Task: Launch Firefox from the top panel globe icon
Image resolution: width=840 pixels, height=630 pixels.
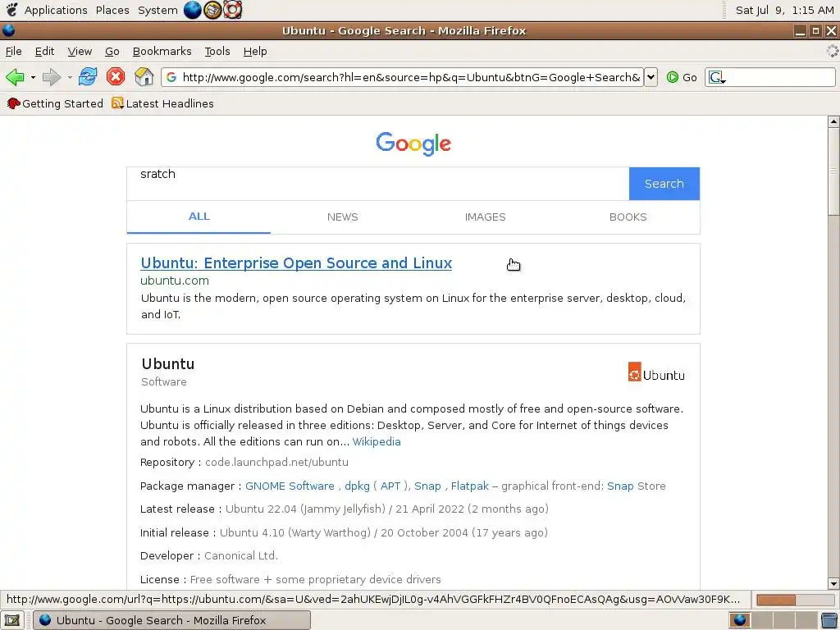Action: tap(192, 10)
